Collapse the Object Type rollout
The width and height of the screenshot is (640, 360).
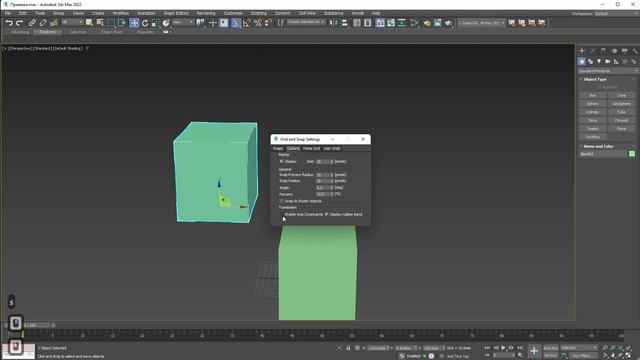coord(595,79)
